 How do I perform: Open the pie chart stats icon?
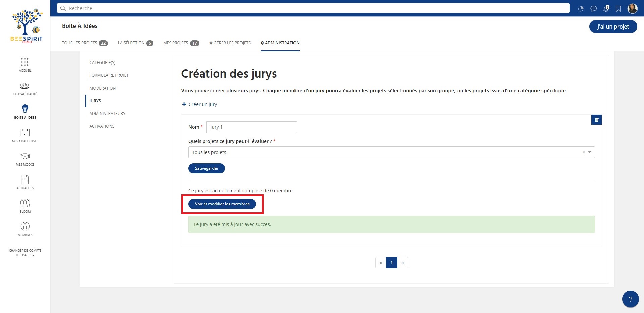point(581,9)
